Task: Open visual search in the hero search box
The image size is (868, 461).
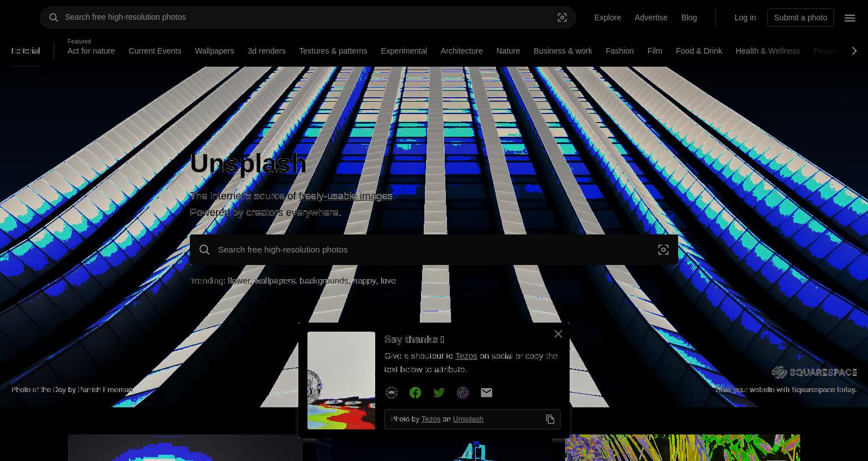Action: [x=663, y=250]
